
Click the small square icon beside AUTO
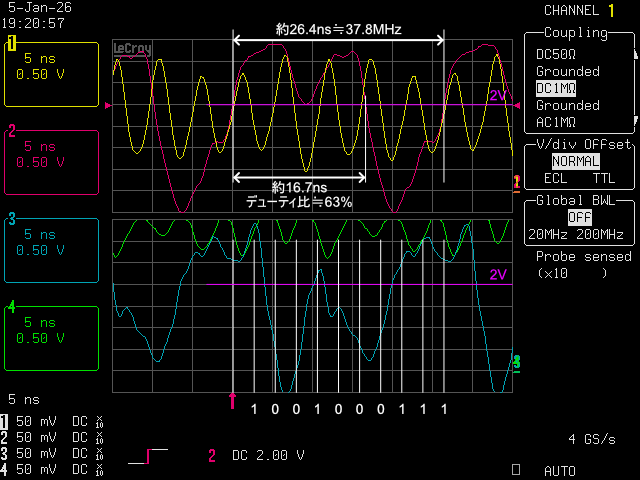(516, 468)
